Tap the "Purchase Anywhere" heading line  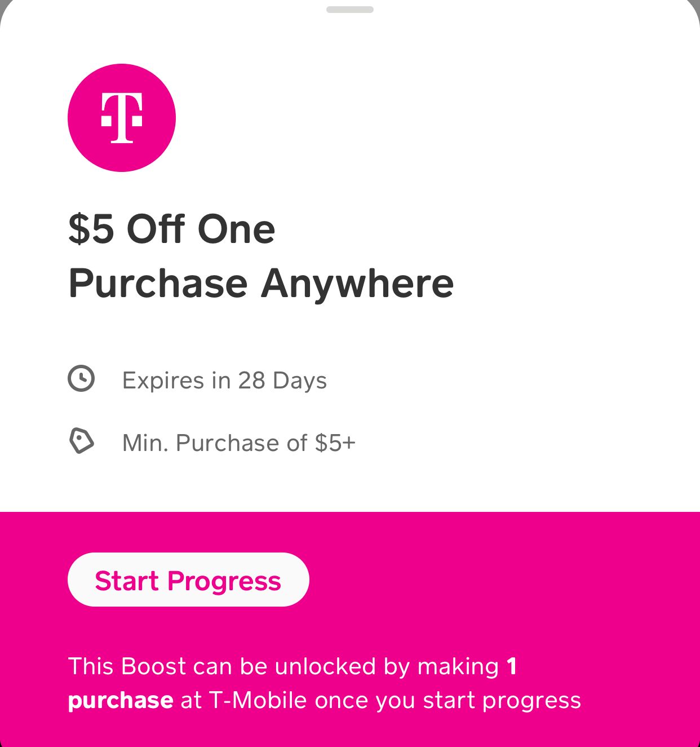click(261, 283)
